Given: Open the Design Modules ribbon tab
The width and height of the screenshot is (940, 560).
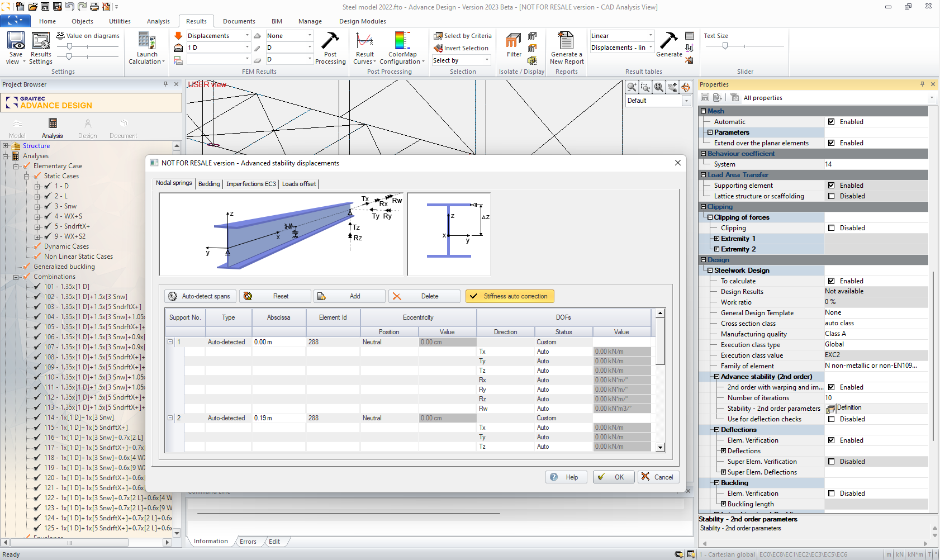Looking at the screenshot, I should pos(362,21).
